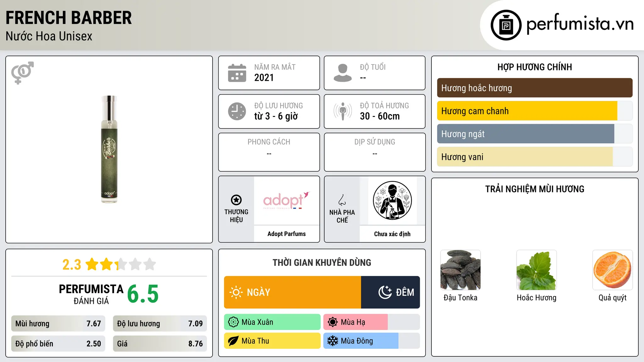
Task: Click the Đậu Tonka note label
Action: point(460,298)
